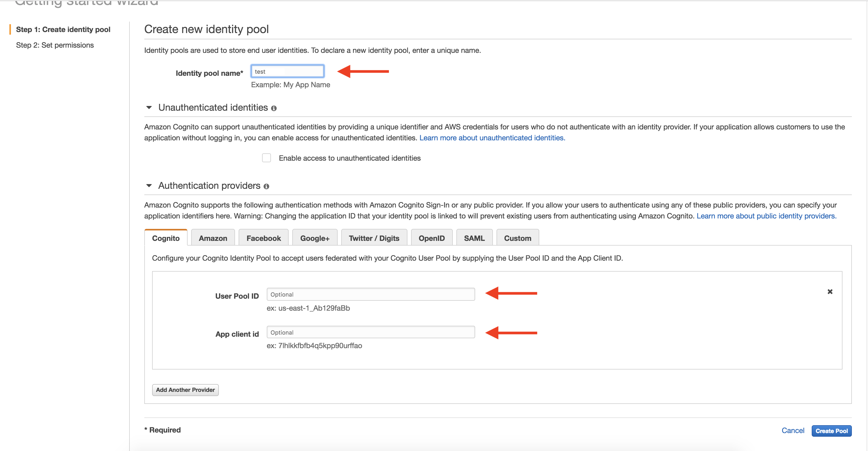The height and width of the screenshot is (451, 868).
Task: Click the Add Another Provider button
Action: [185, 390]
